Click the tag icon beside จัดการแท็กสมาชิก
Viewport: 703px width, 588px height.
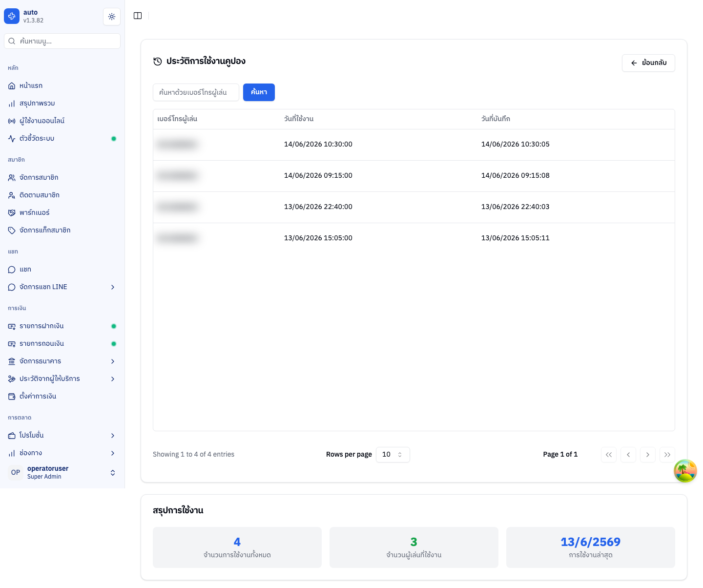[x=12, y=231]
